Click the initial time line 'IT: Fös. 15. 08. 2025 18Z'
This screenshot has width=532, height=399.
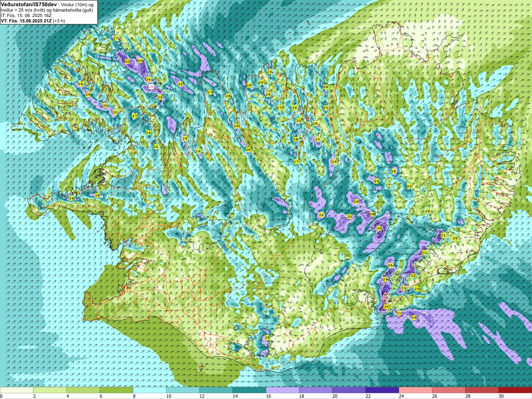(x=26, y=15)
